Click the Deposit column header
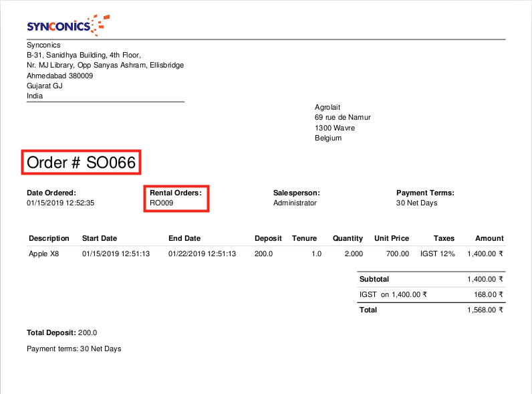The width and height of the screenshot is (532, 394). tap(268, 238)
